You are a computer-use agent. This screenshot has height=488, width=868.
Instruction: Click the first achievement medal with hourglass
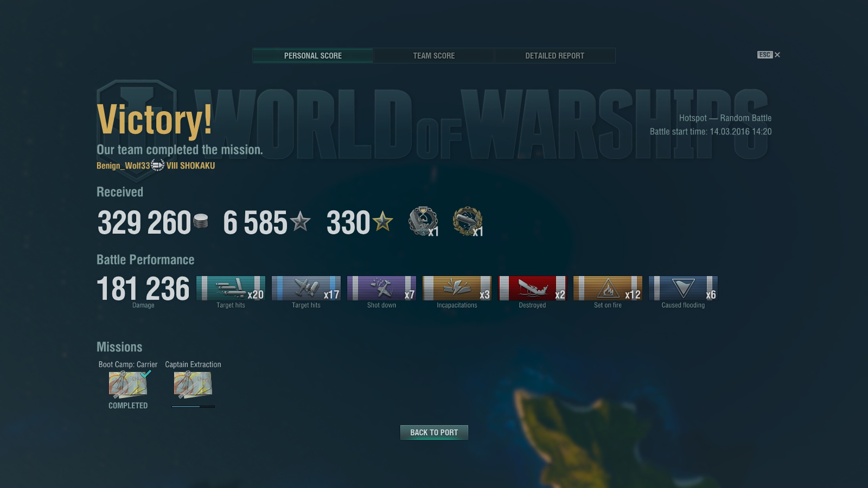pos(423,221)
